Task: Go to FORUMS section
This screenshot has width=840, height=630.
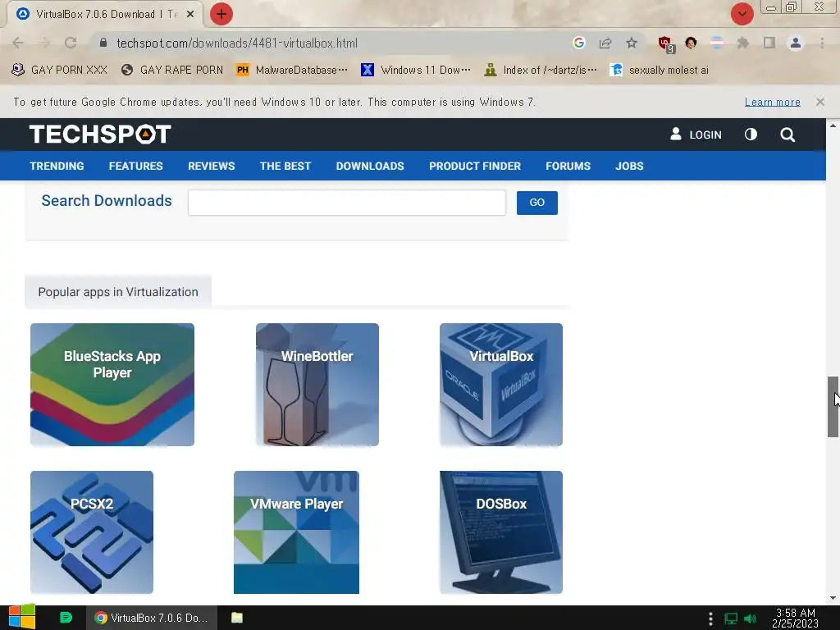Action: pos(568,166)
